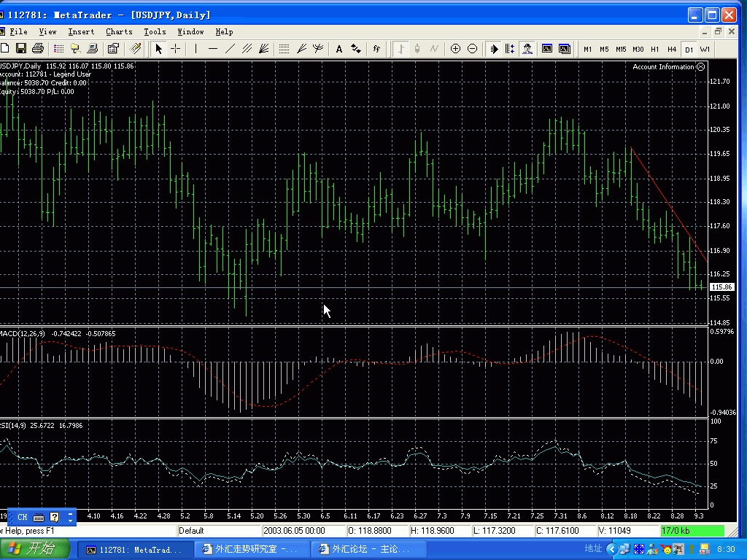747x560 pixels.
Task: Open 外汇论坛 taskbar window
Action: click(369, 550)
